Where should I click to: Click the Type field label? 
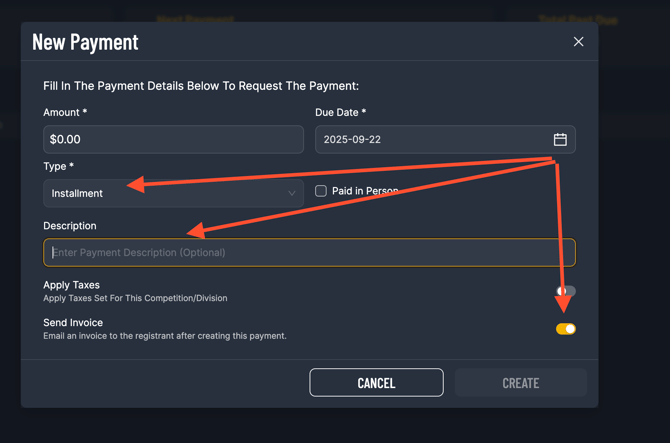[x=59, y=166]
